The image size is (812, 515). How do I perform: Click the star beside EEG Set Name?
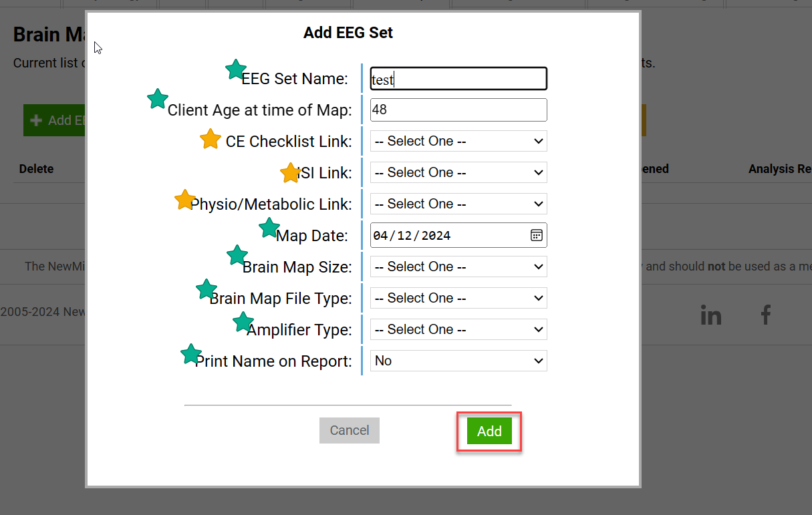(236, 69)
